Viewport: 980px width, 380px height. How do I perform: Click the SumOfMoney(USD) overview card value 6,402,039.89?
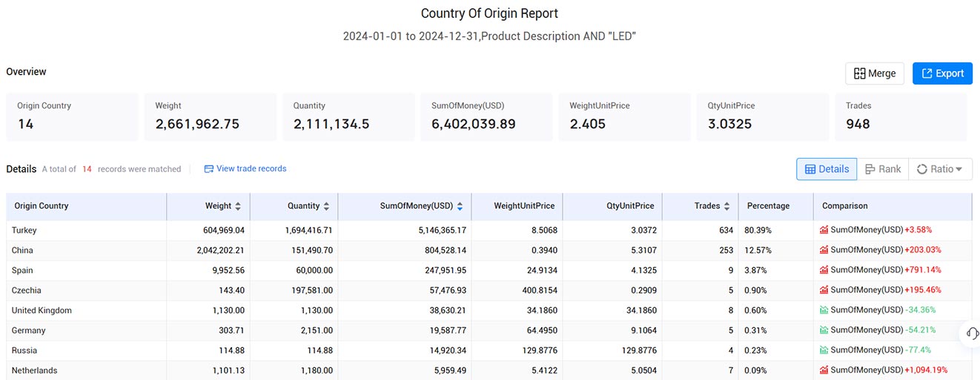click(x=474, y=124)
